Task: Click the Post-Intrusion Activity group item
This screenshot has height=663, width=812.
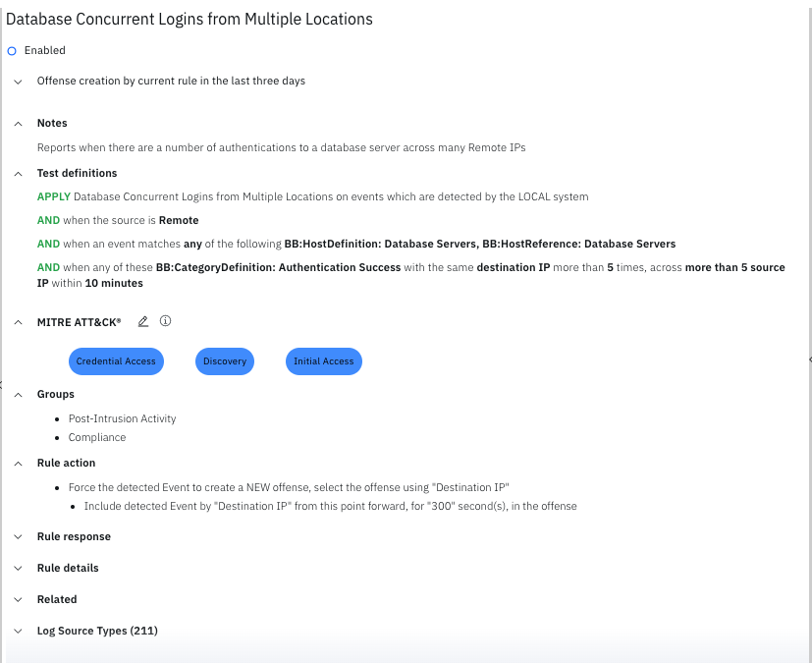Action: (122, 418)
